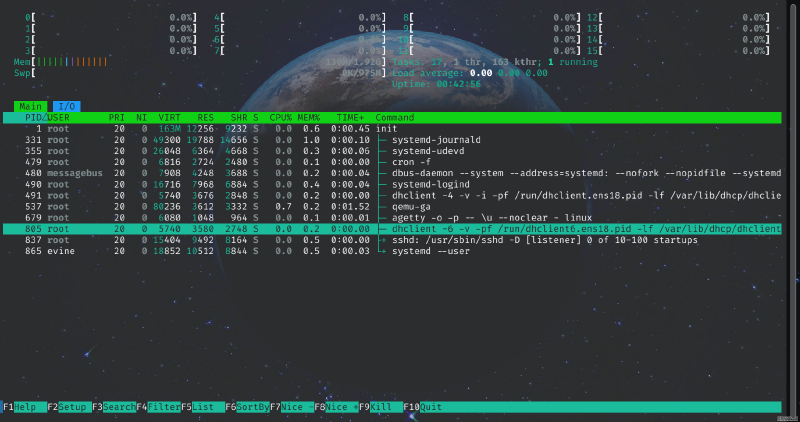This screenshot has height=422, width=800.
Task: Click the Uptime 00:42:56 text
Action: click(x=436, y=84)
